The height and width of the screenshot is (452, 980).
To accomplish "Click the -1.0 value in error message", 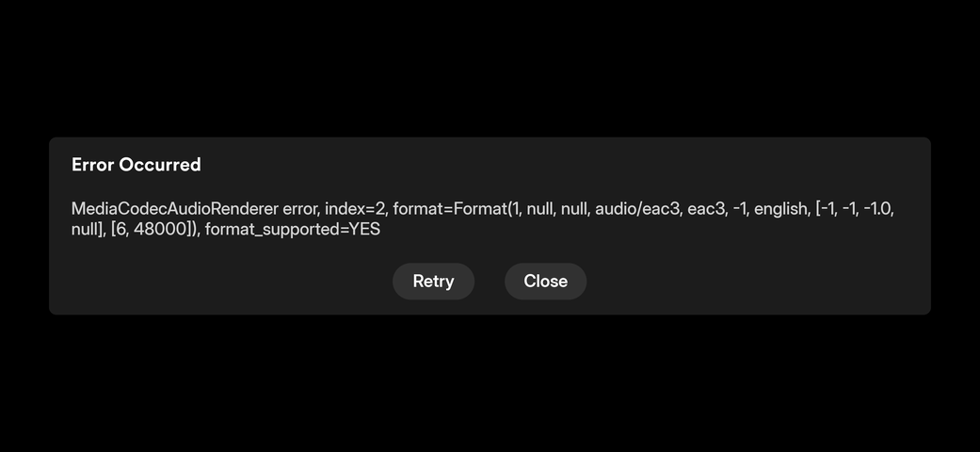I will (x=878, y=209).
